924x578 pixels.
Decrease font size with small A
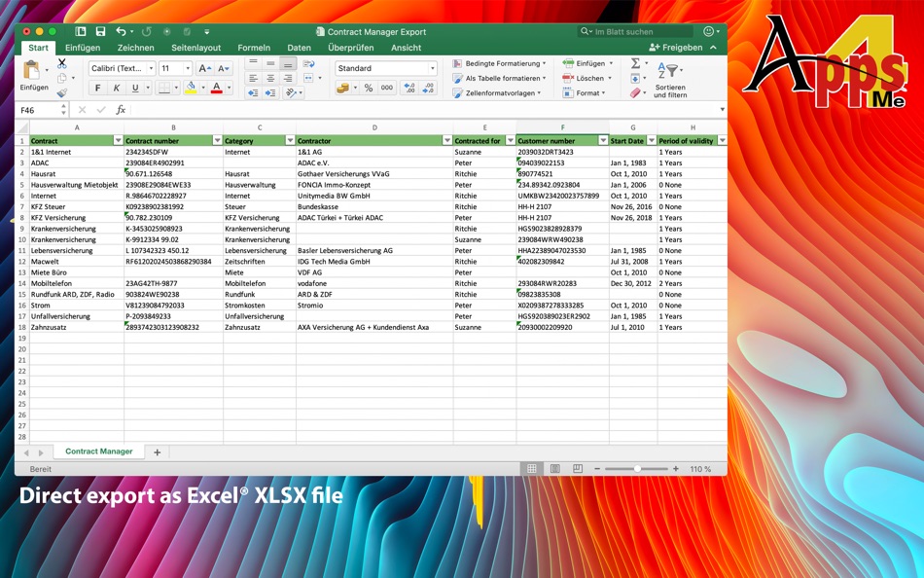pyautogui.click(x=224, y=68)
